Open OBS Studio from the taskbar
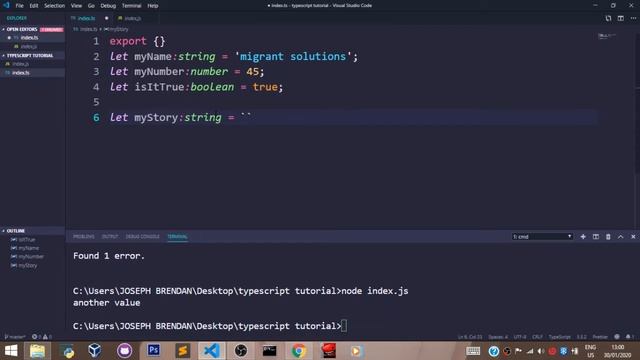This screenshot has width=640, height=360. pyautogui.click(x=241, y=351)
